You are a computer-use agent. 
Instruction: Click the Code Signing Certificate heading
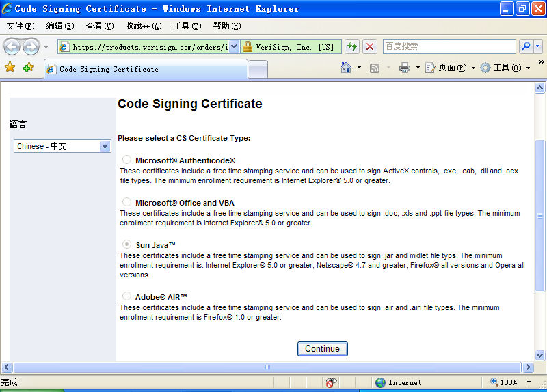click(190, 104)
